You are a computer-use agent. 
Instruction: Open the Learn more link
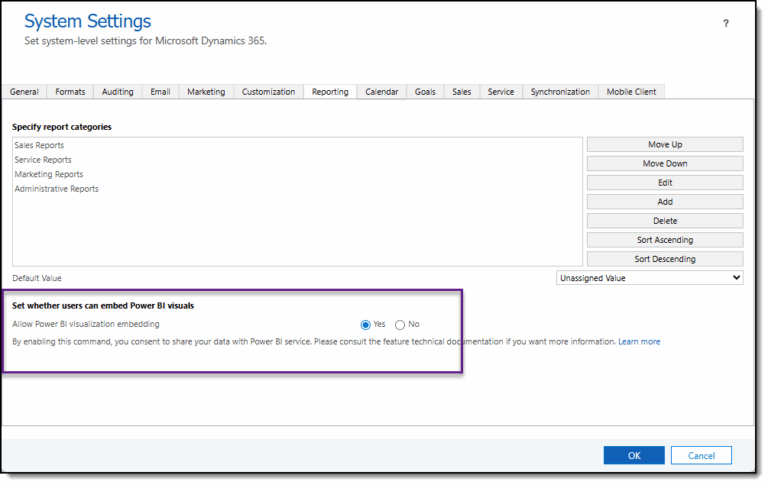pos(639,342)
